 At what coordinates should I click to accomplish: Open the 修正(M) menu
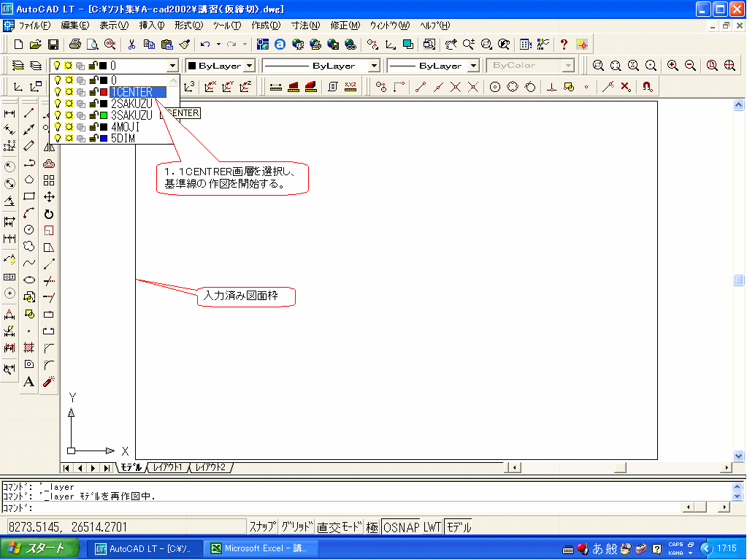[345, 26]
